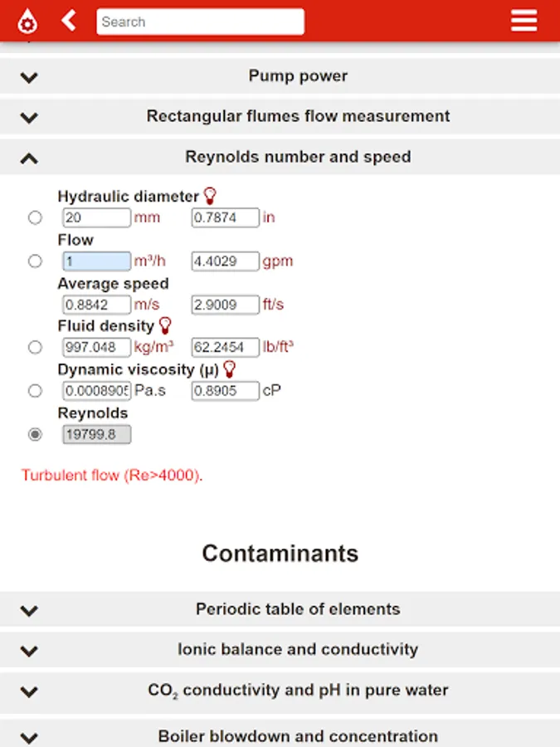The height and width of the screenshot is (747, 560).
Task: Select the Reynolds radio button
Action: (35, 435)
